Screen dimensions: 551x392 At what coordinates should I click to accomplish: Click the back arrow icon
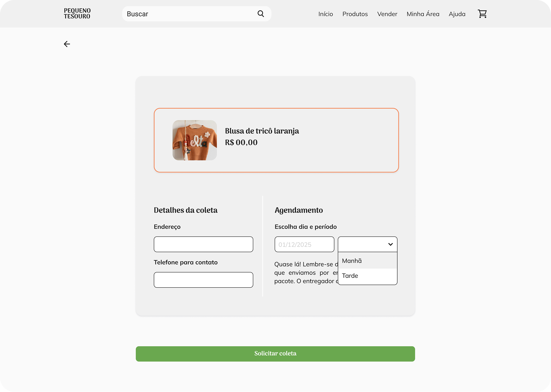(67, 44)
